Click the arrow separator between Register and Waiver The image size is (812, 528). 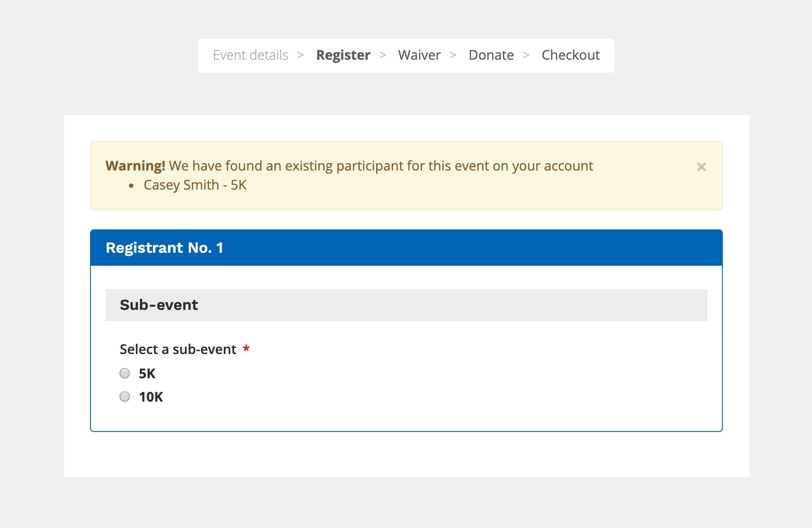[383, 55]
